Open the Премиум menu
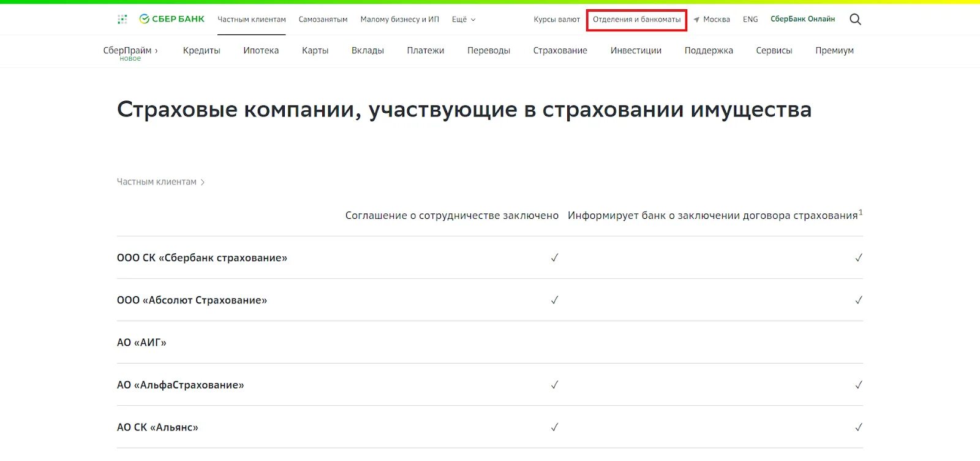 pyautogui.click(x=834, y=51)
